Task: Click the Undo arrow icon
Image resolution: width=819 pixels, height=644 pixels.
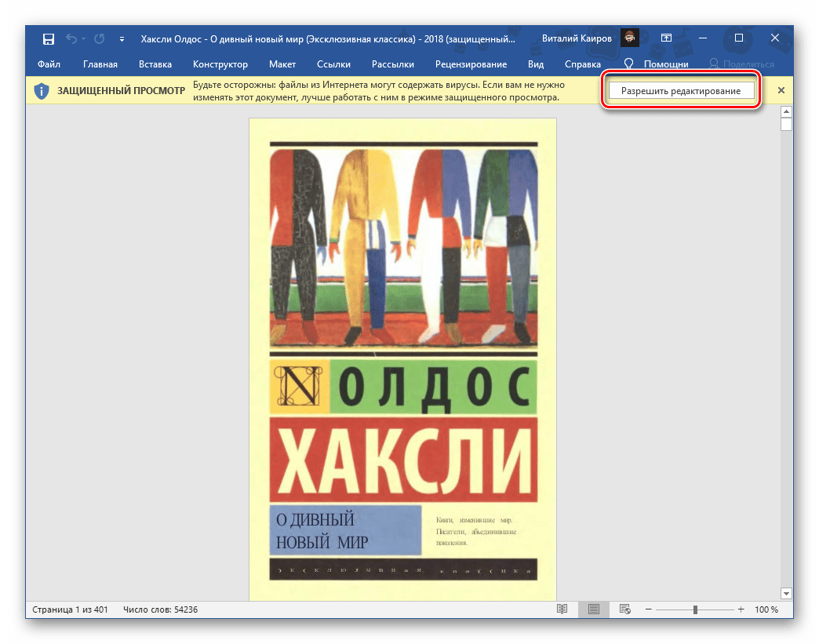Action: [x=71, y=38]
